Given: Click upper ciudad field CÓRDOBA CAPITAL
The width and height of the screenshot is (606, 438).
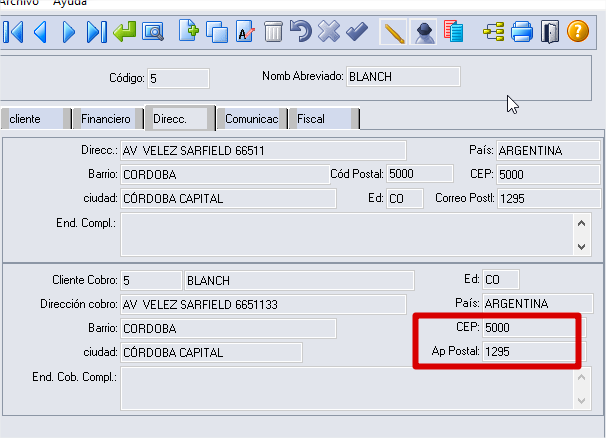Looking at the screenshot, I should coord(228,198).
